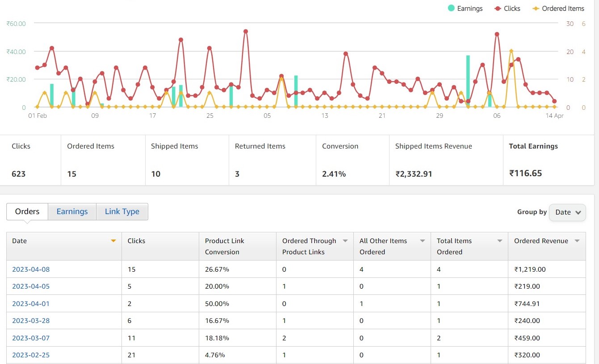Hide the Clicks line via its legend entry
Viewport: 599px width, 364px height.
(x=507, y=8)
